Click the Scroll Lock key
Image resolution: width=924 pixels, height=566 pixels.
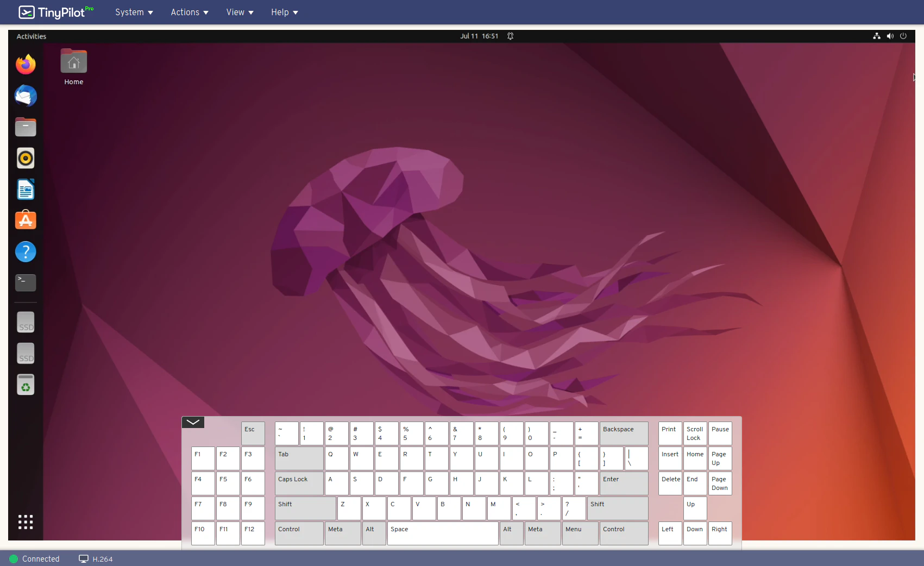click(x=695, y=433)
